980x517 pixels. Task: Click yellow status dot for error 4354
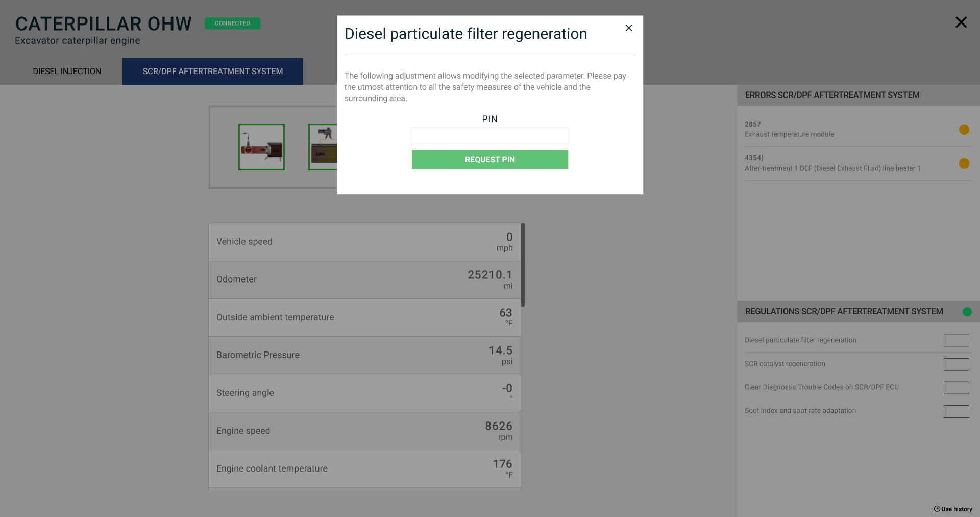click(964, 163)
